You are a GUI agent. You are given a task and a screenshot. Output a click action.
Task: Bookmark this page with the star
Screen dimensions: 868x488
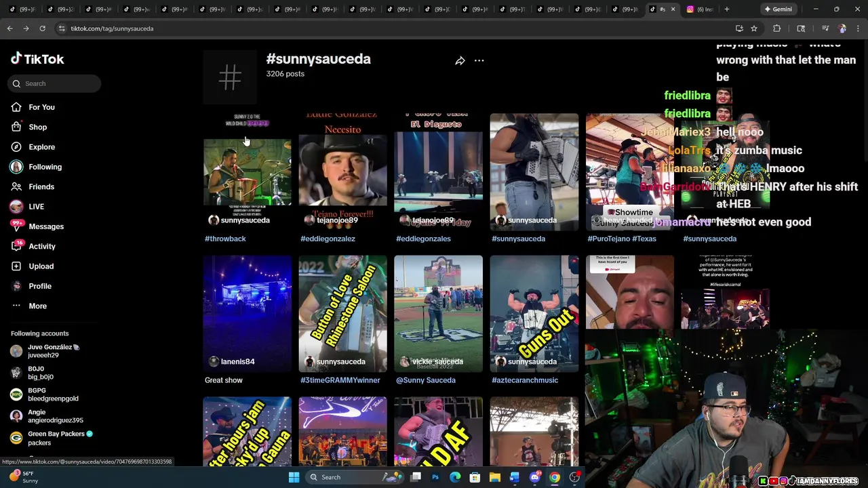pos(753,28)
